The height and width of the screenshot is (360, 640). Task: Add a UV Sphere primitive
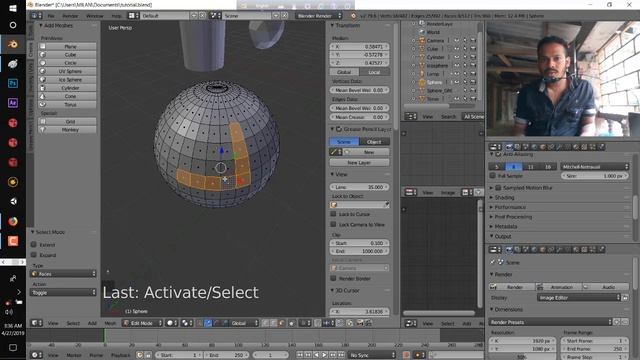click(67, 71)
